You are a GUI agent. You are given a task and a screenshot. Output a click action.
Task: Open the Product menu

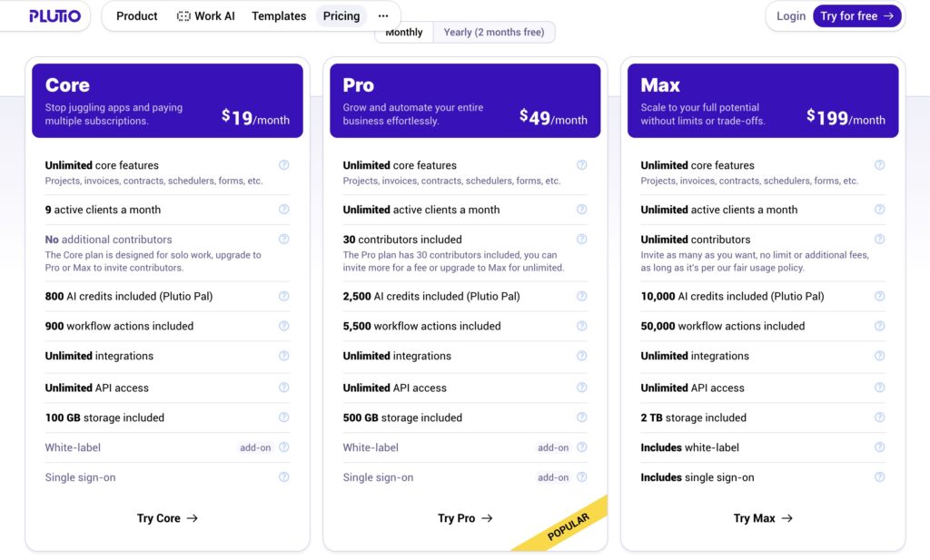(135, 15)
